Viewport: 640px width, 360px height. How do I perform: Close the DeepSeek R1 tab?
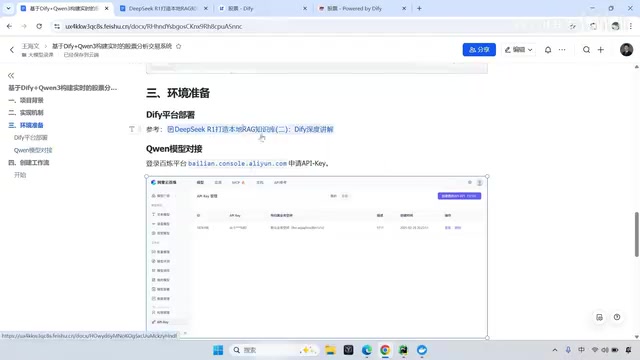tap(206, 8)
